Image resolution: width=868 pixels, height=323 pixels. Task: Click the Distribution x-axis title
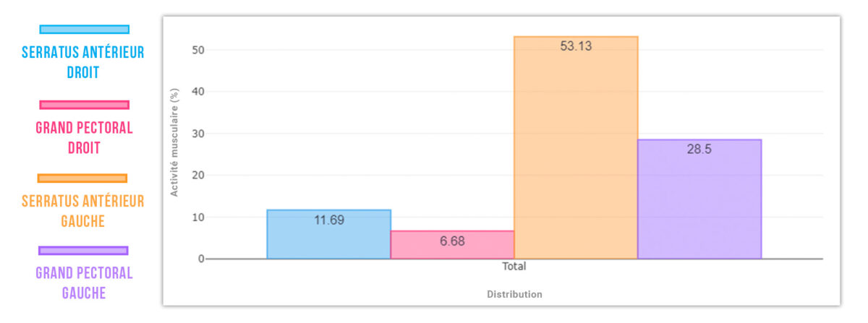[514, 295]
